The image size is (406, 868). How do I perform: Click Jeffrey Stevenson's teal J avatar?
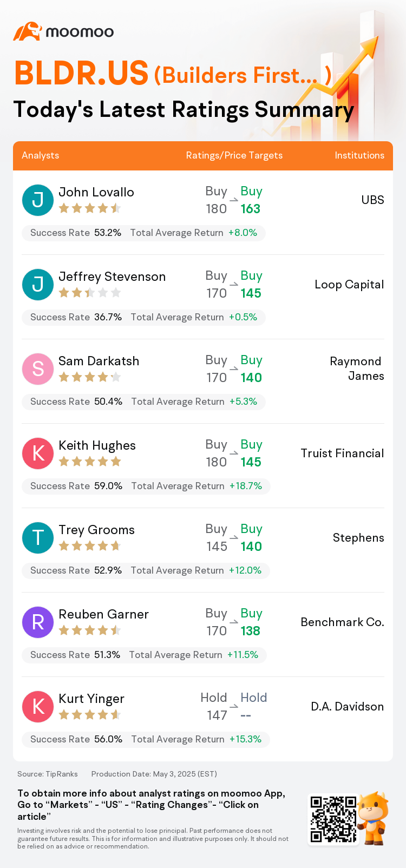[x=38, y=284]
